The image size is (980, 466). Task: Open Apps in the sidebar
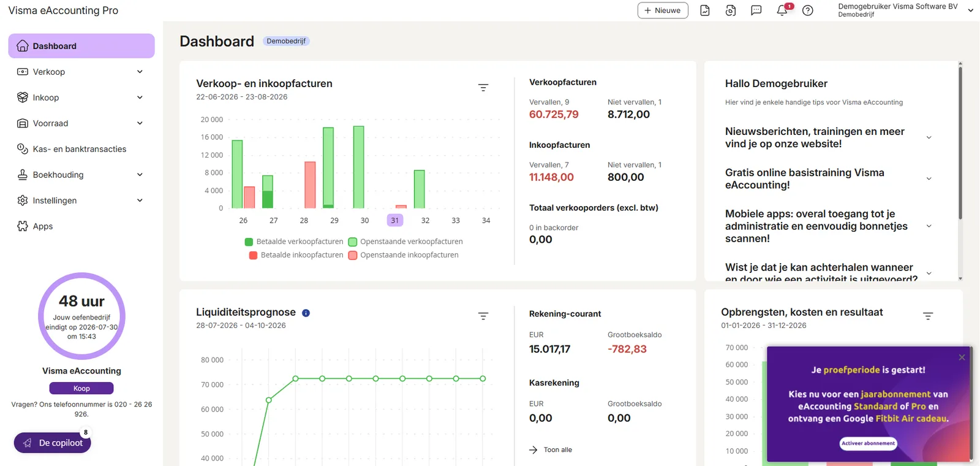coord(81,226)
